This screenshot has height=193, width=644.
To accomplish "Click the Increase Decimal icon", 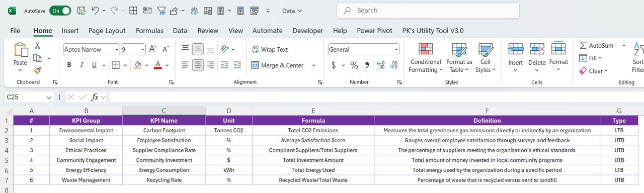I will [381, 65].
